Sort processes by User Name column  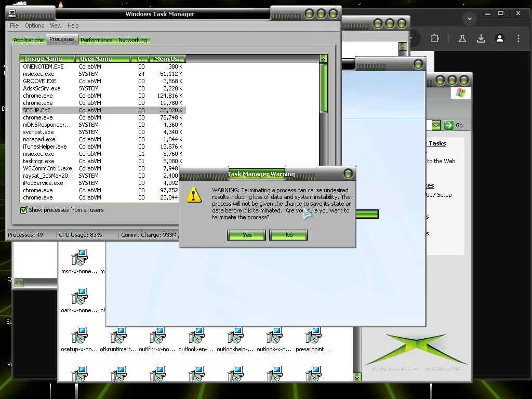103,59
